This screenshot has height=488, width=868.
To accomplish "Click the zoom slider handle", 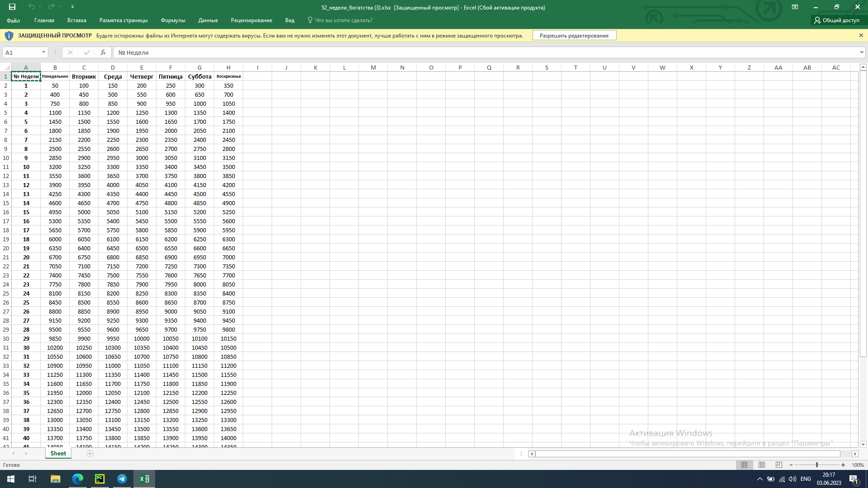I will pyautogui.click(x=817, y=465).
